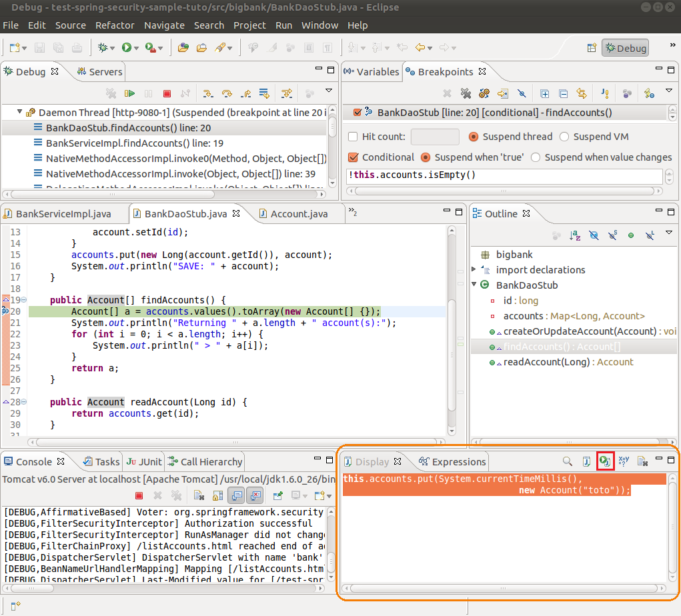Select the Suspend VM radio button

click(x=564, y=137)
